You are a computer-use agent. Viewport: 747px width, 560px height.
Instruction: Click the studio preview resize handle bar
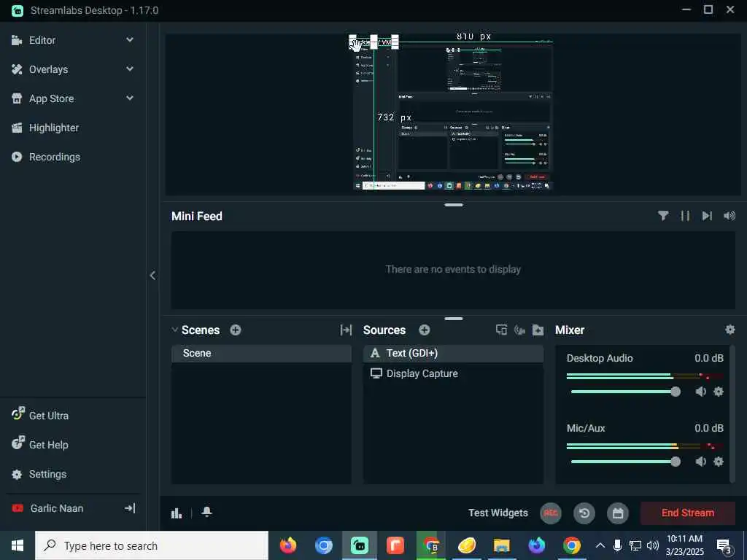tap(454, 205)
